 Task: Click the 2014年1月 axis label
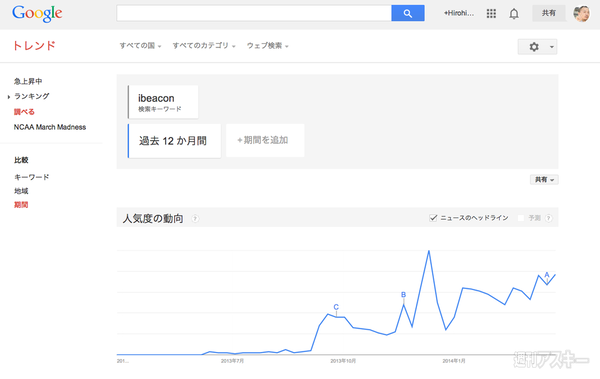coord(454,361)
